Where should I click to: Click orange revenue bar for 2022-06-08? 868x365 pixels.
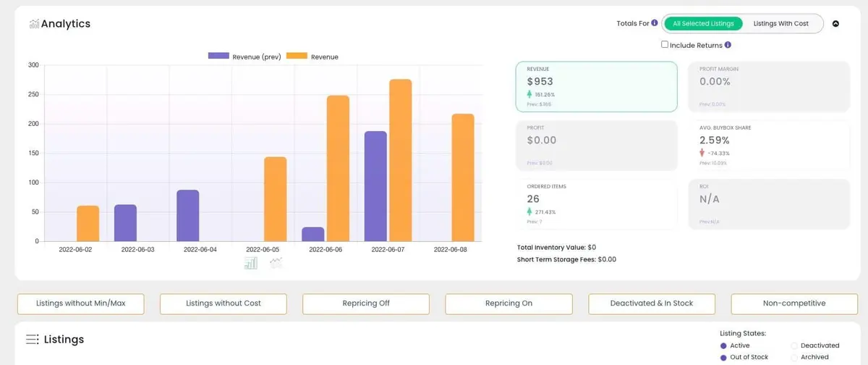click(463, 177)
